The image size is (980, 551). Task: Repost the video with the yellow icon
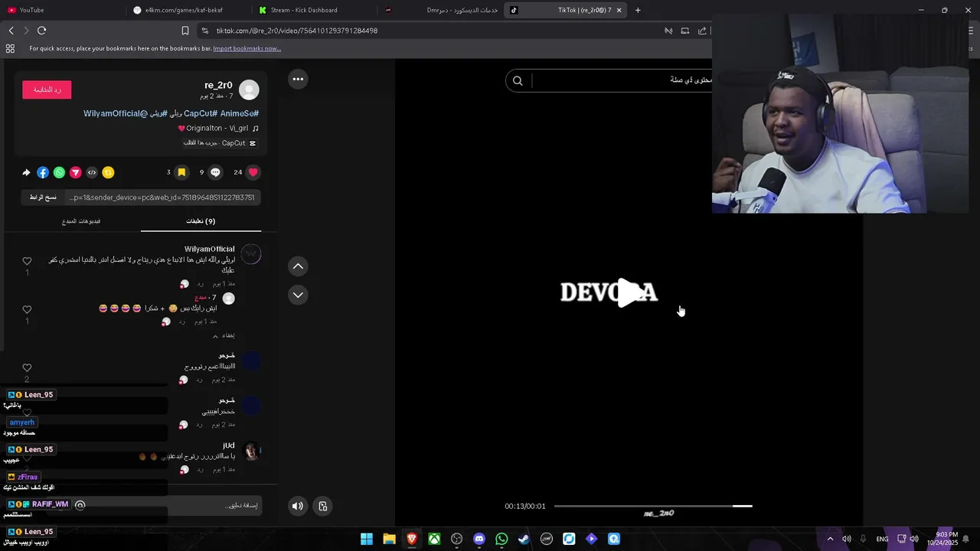[x=108, y=172]
